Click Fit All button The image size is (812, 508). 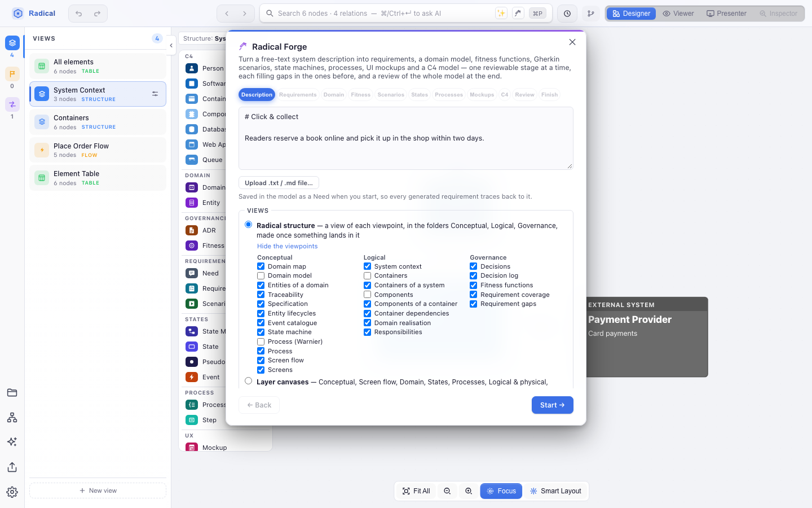point(416,491)
